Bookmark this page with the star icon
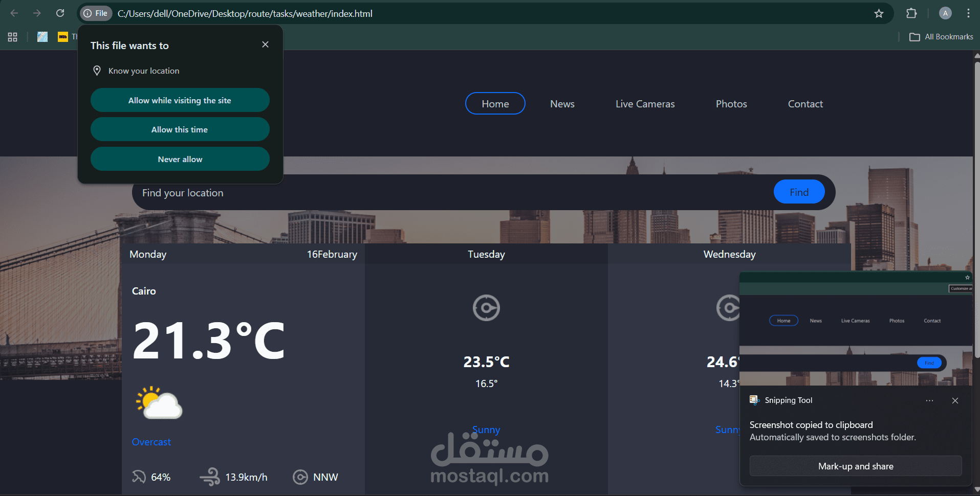The height and width of the screenshot is (496, 980). coord(879,13)
